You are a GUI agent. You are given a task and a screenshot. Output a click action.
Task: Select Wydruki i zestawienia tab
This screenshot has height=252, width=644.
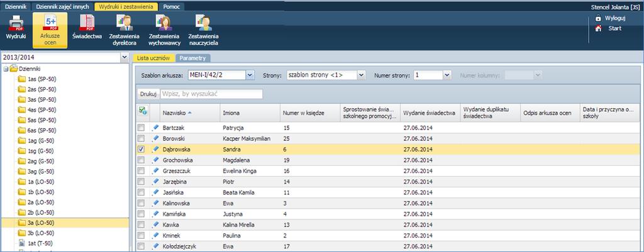click(x=126, y=6)
